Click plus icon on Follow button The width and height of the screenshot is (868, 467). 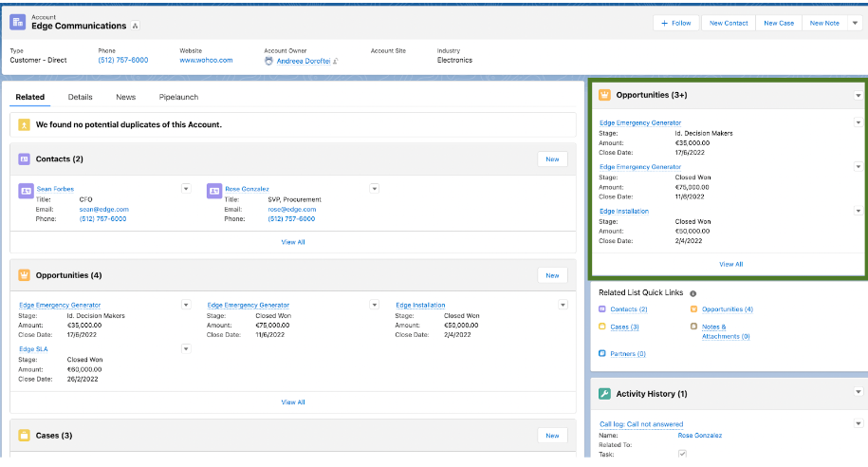(664, 24)
